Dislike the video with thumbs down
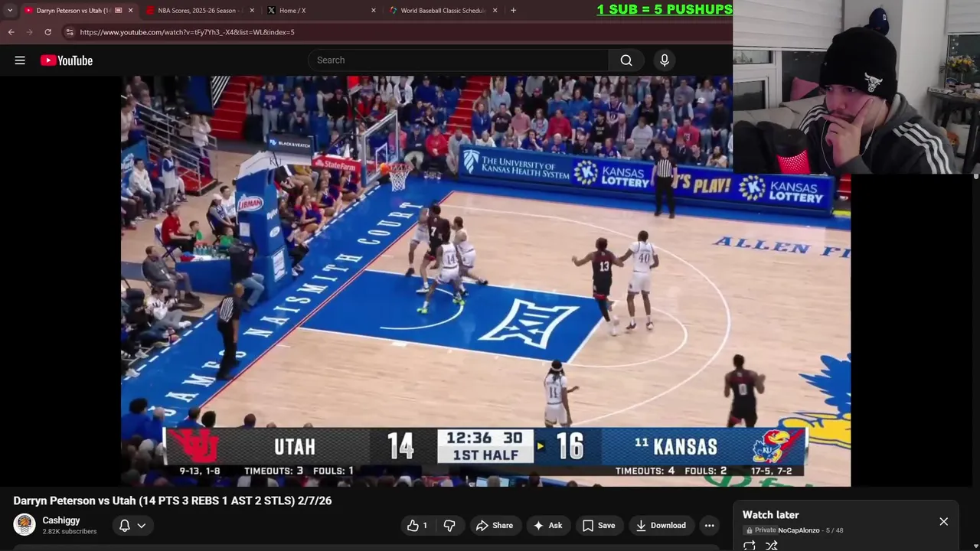Image resolution: width=980 pixels, height=551 pixels. [449, 526]
